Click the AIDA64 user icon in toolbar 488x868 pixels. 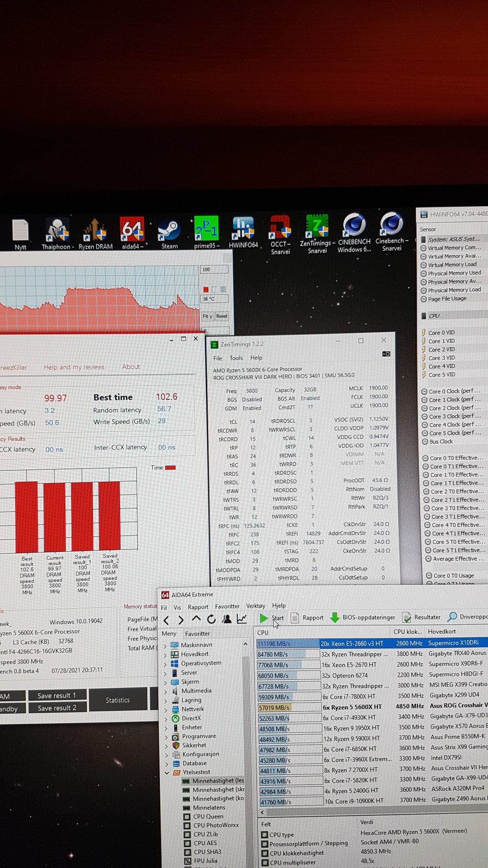[227, 619]
